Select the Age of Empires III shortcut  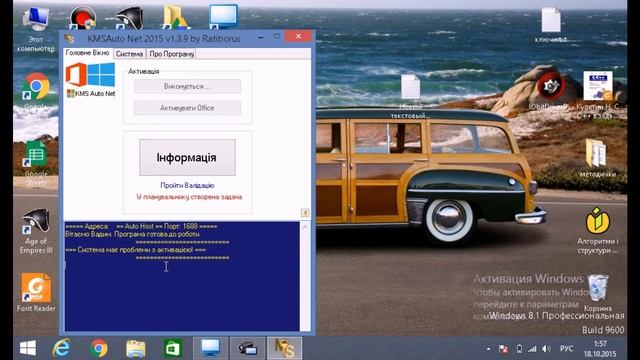36,231
